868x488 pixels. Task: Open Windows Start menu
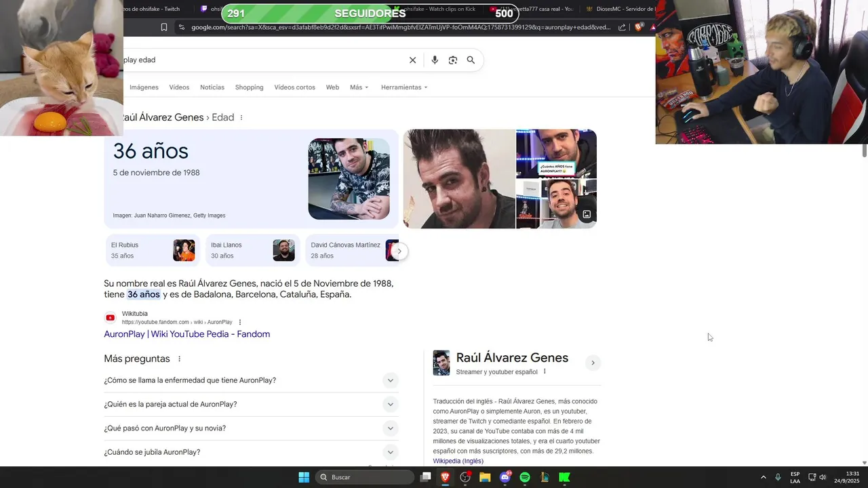point(304,477)
